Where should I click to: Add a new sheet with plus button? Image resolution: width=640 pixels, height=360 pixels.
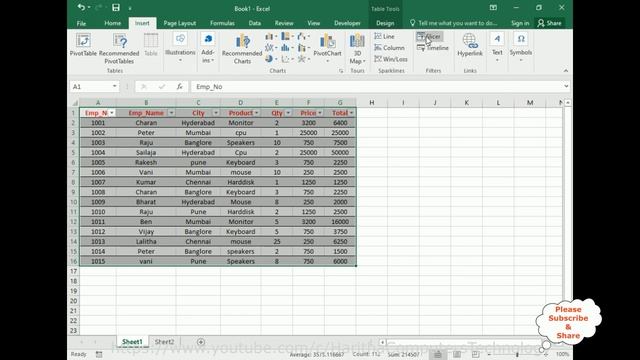click(201, 342)
